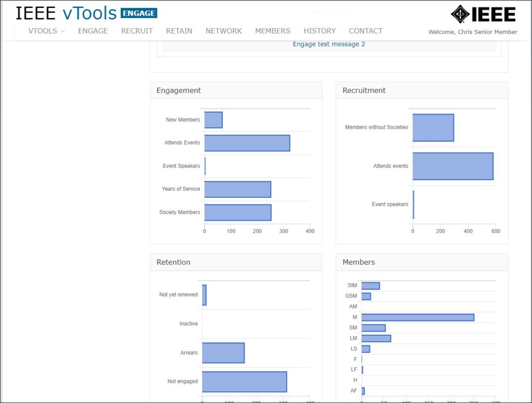Select the Arrears bar in Retention chart
This screenshot has width=532, height=403.
[x=223, y=353]
